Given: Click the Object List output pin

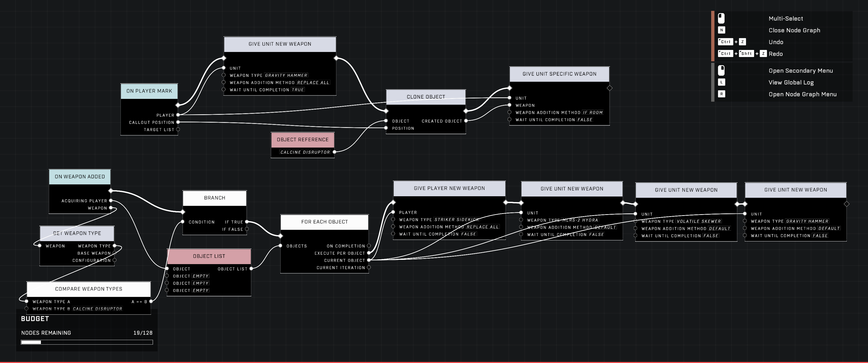Looking at the screenshot, I should [x=251, y=268].
